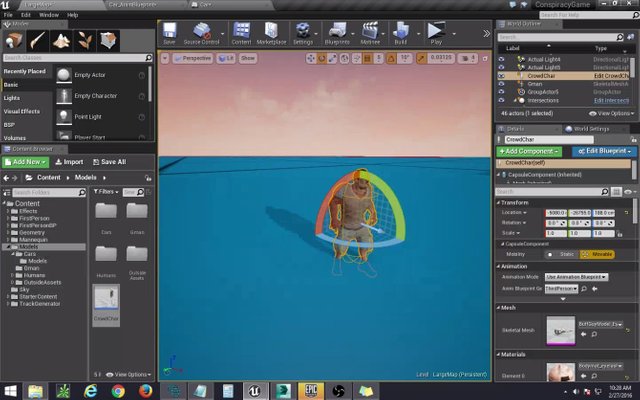This screenshot has width=640, height=400.
Task: Click the Blueprints toolbar icon
Action: 337,33
